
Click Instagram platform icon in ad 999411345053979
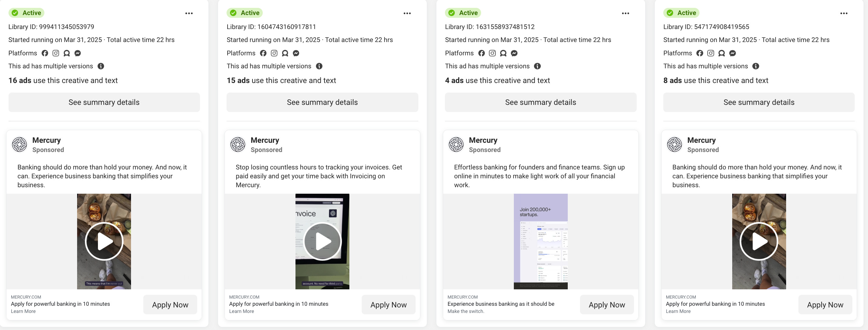pyautogui.click(x=56, y=53)
